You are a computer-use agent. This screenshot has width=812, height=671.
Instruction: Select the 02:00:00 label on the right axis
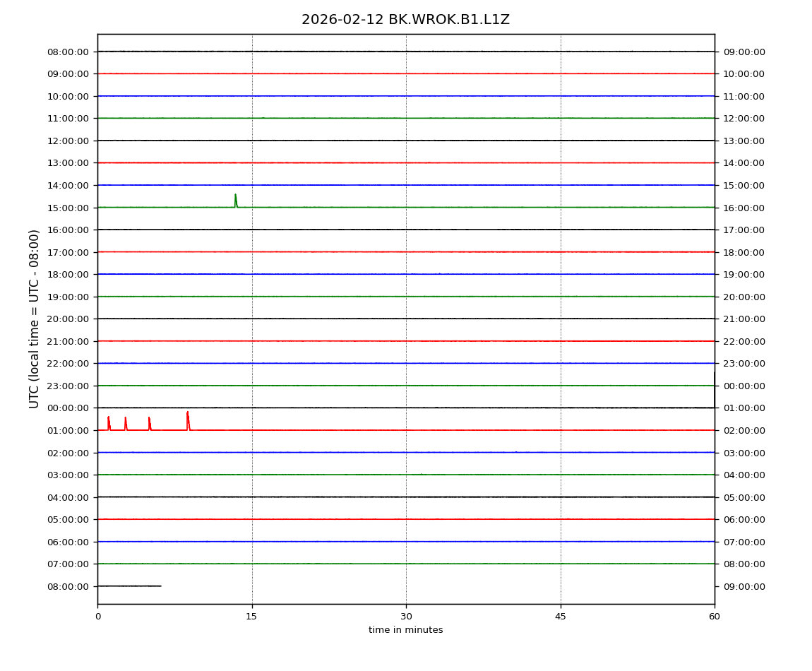744,430
